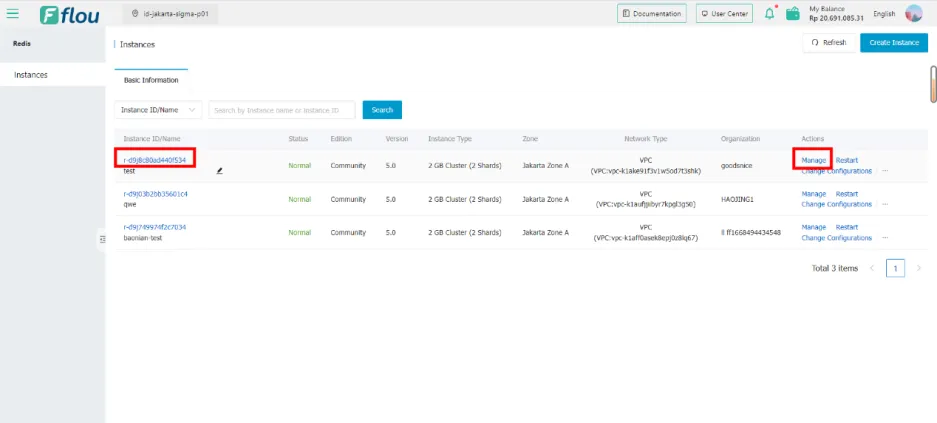Open more actions for baonian-test instance

pyautogui.click(x=885, y=238)
